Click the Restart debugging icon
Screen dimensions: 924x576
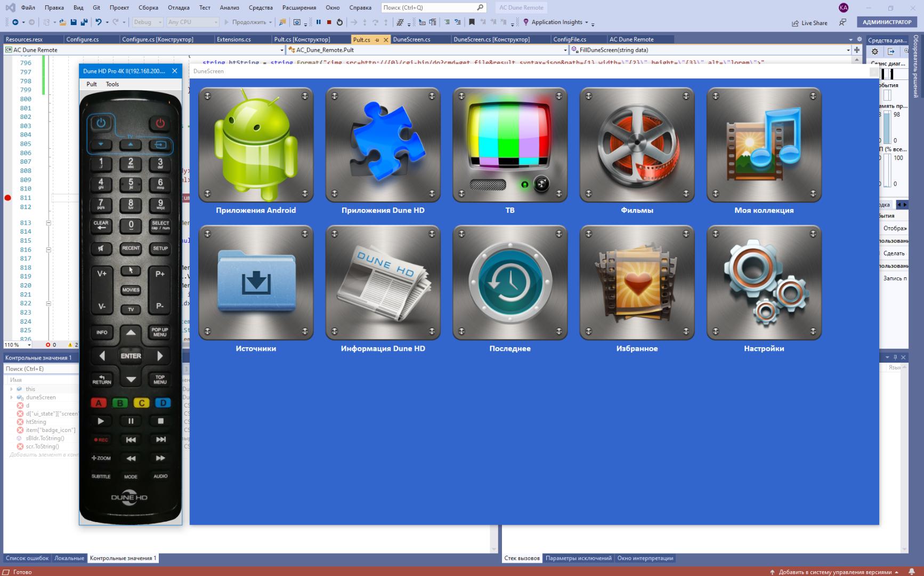click(x=339, y=22)
